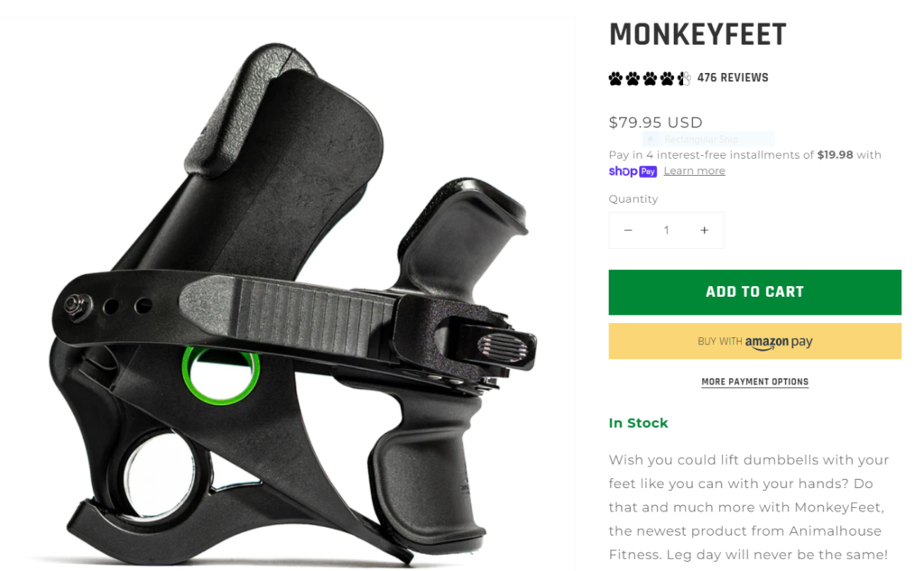The width and height of the screenshot is (924, 571).
Task: Open the 476 Reviews link
Action: coord(733,78)
